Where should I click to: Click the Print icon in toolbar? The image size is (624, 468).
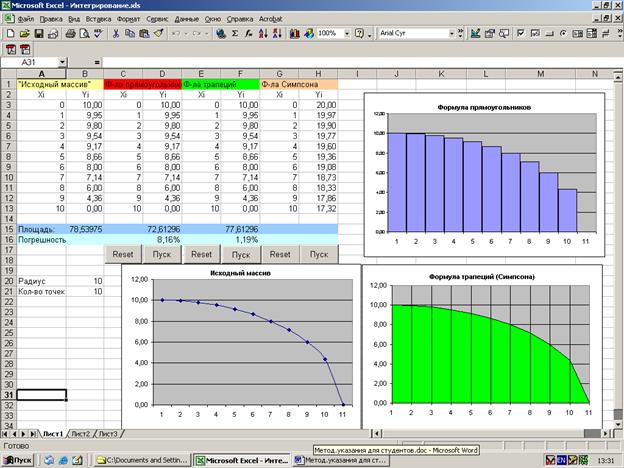pyautogui.click(x=70, y=33)
